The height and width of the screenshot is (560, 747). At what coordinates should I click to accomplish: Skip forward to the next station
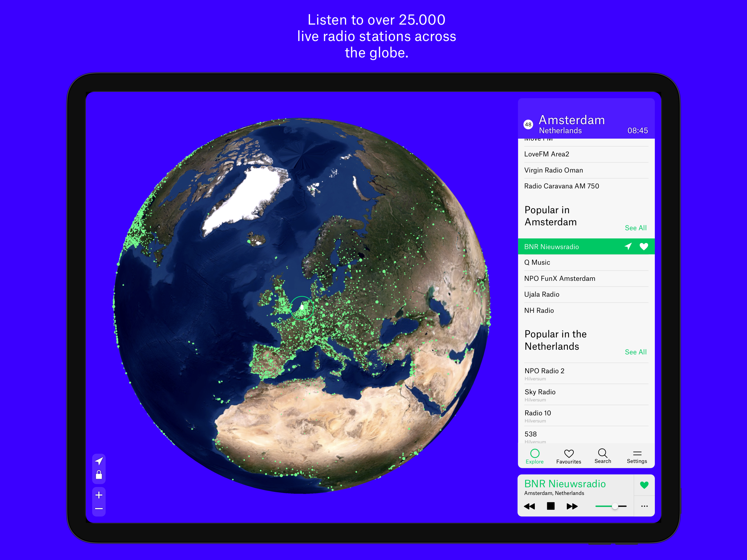[x=572, y=506]
